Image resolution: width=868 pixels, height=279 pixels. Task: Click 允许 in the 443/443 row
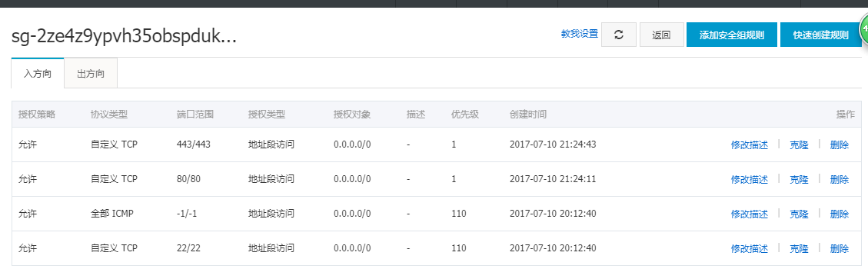click(28, 144)
